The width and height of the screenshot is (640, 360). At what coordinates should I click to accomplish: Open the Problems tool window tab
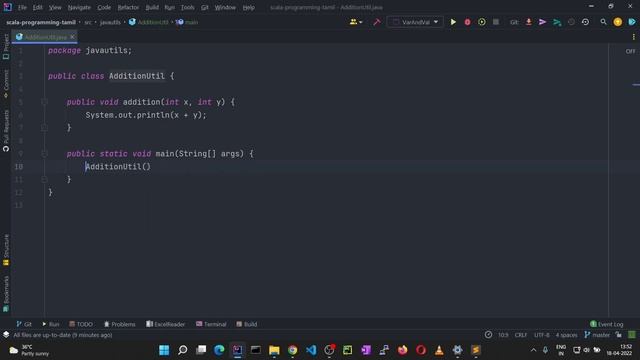(119, 324)
